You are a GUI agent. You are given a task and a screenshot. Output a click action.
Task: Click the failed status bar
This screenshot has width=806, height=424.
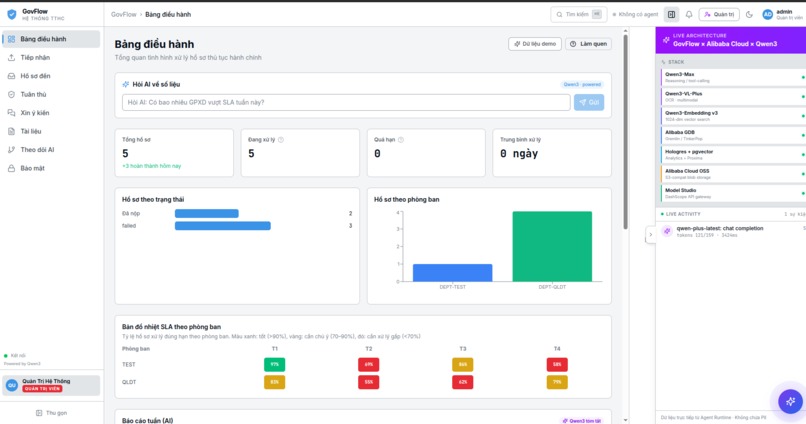223,226
